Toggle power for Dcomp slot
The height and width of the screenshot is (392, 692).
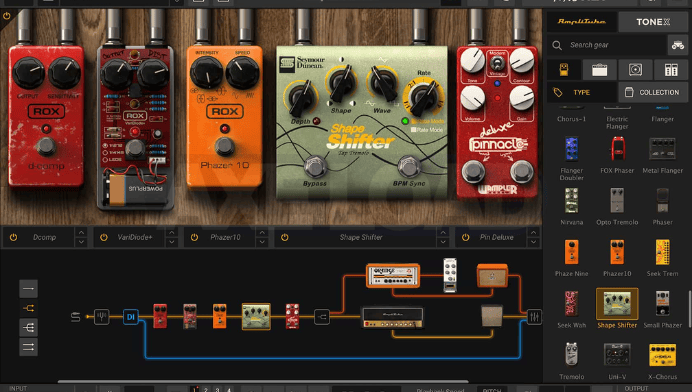pyautogui.click(x=13, y=237)
